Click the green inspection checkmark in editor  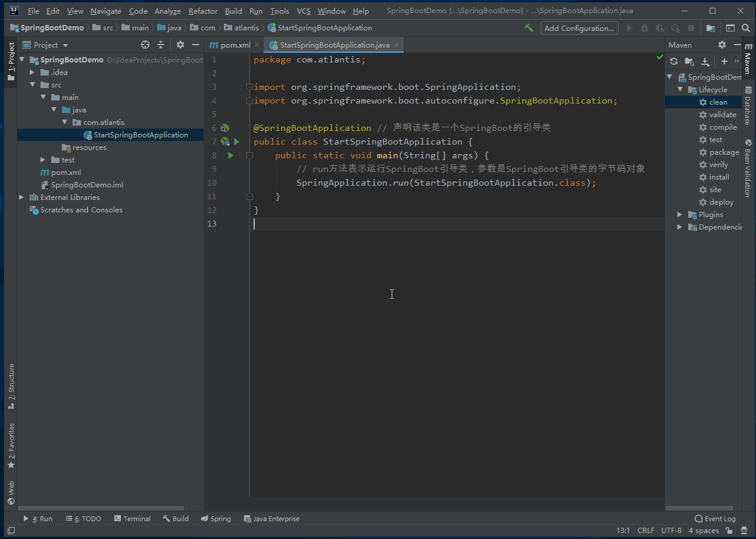[x=660, y=57]
